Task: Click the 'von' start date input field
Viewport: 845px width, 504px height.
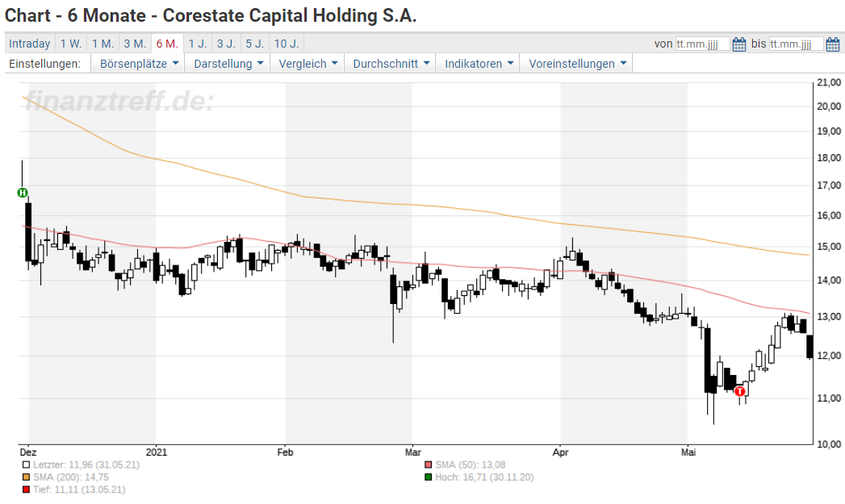Action: pyautogui.click(x=703, y=44)
